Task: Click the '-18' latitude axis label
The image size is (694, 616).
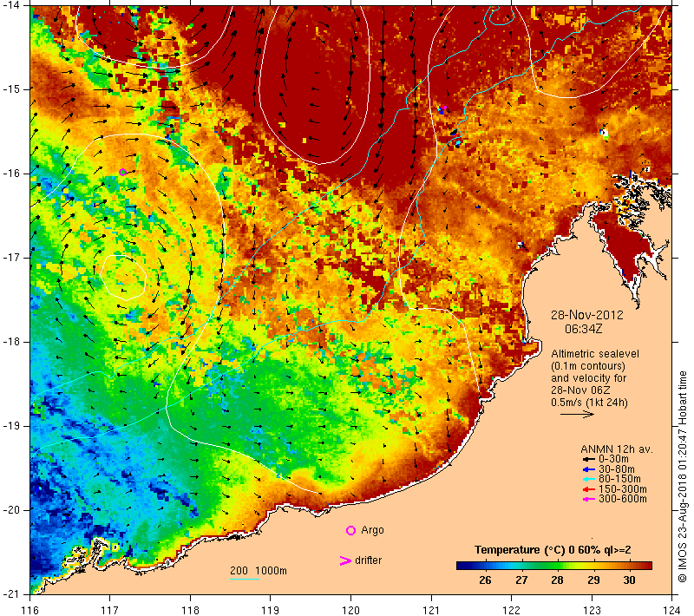Action: [11, 342]
